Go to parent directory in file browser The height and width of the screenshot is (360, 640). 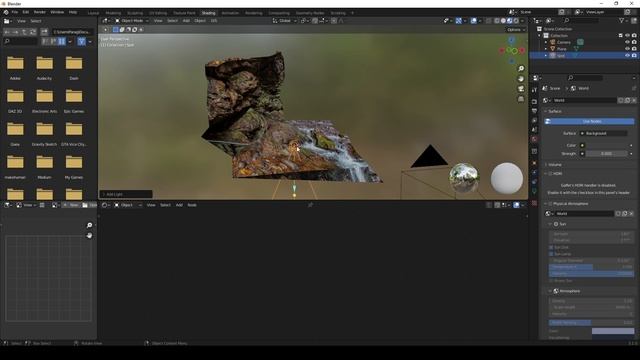click(x=24, y=32)
